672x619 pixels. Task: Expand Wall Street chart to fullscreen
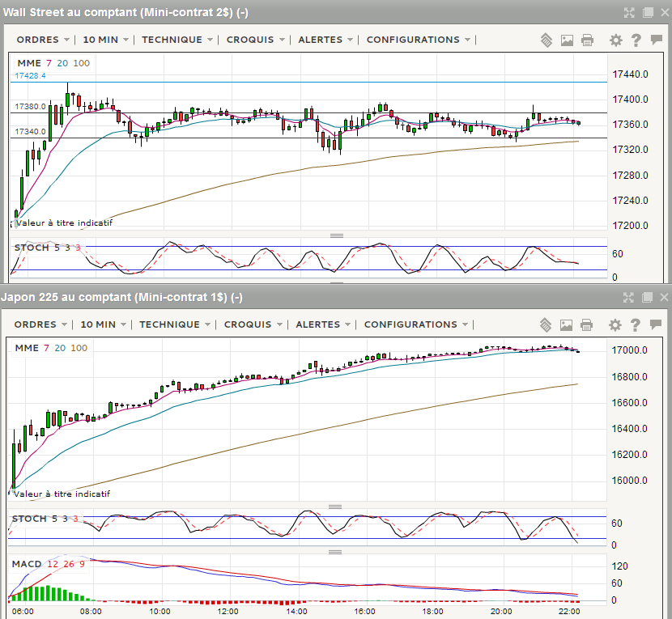629,12
